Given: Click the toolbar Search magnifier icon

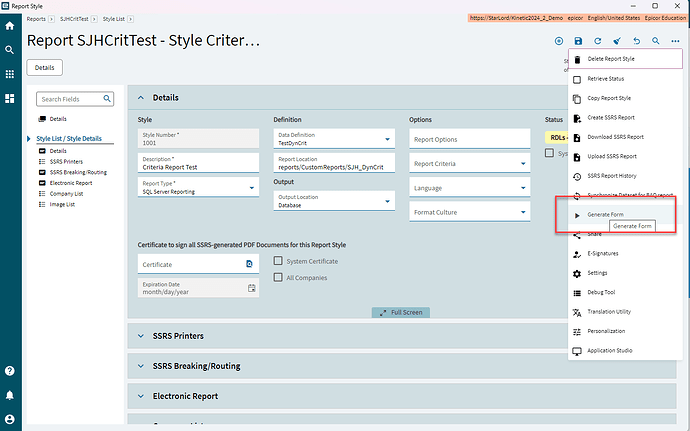Looking at the screenshot, I should 656,41.
